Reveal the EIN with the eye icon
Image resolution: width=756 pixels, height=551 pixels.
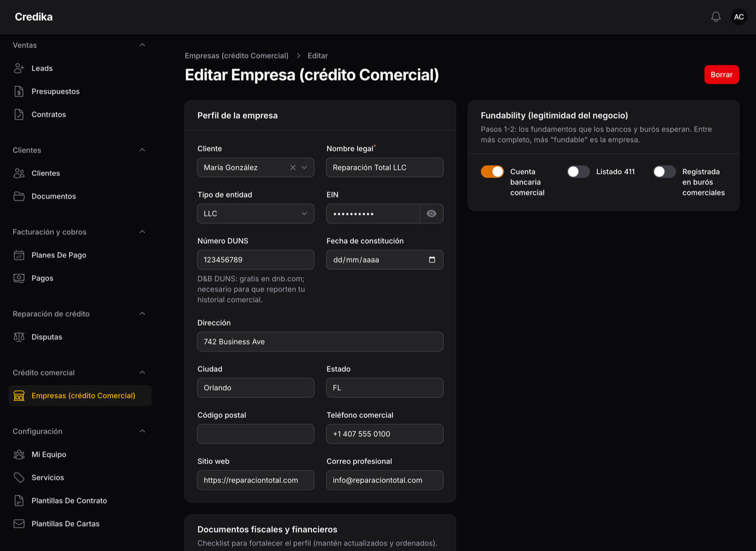431,214
